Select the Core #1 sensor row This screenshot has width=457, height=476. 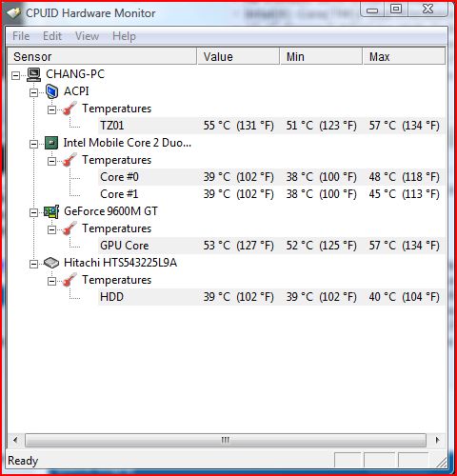(271, 194)
